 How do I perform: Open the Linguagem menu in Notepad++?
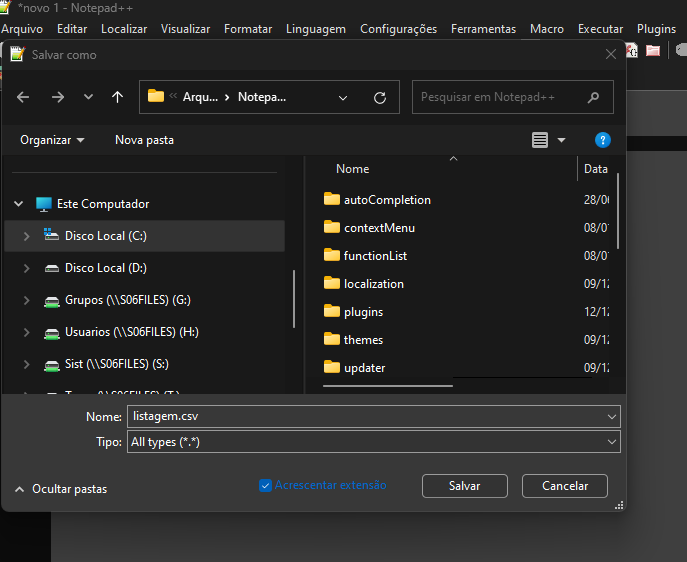point(316,29)
